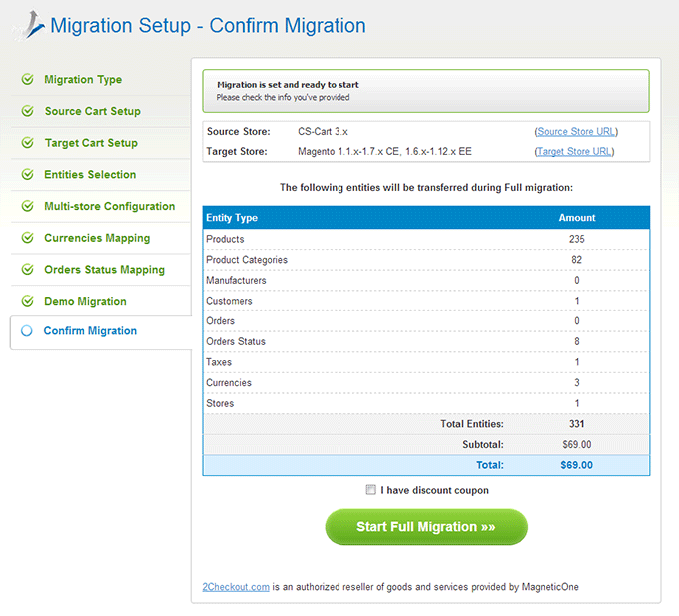Image resolution: width=679 pixels, height=616 pixels.
Task: Click the Total Entities label
Action: coord(472,424)
